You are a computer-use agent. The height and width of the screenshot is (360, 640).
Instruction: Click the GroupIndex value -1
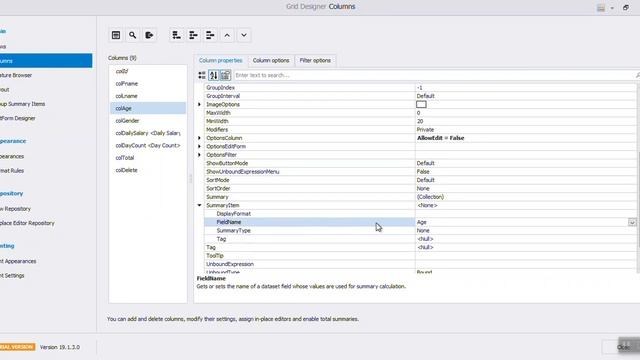420,88
